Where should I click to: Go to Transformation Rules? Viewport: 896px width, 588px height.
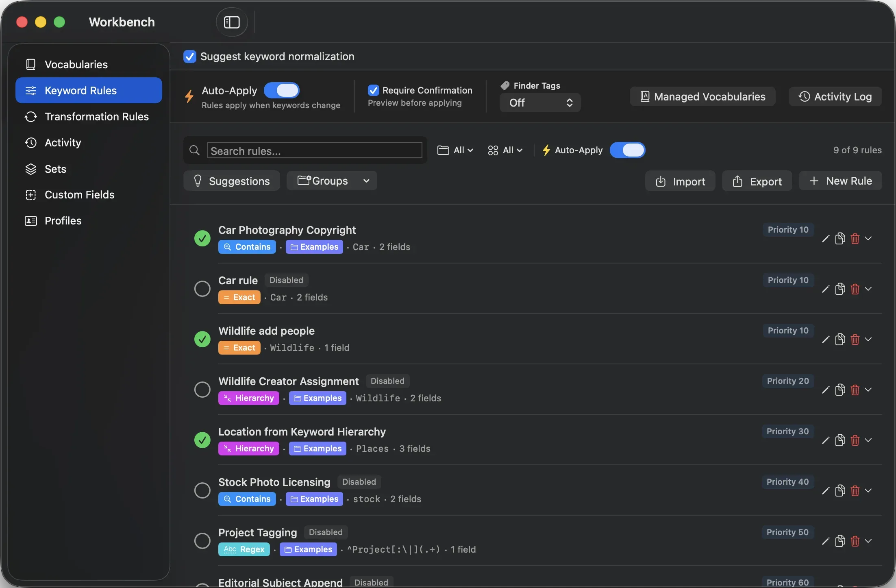[89, 116]
